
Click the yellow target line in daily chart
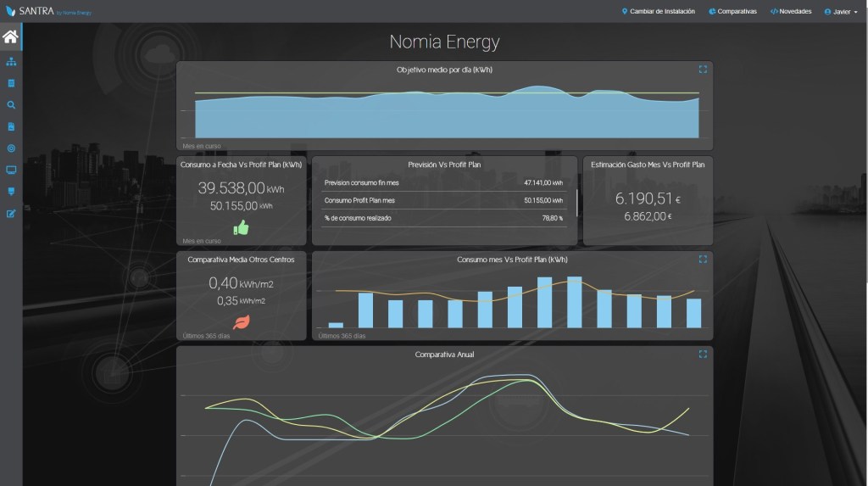tap(447, 93)
